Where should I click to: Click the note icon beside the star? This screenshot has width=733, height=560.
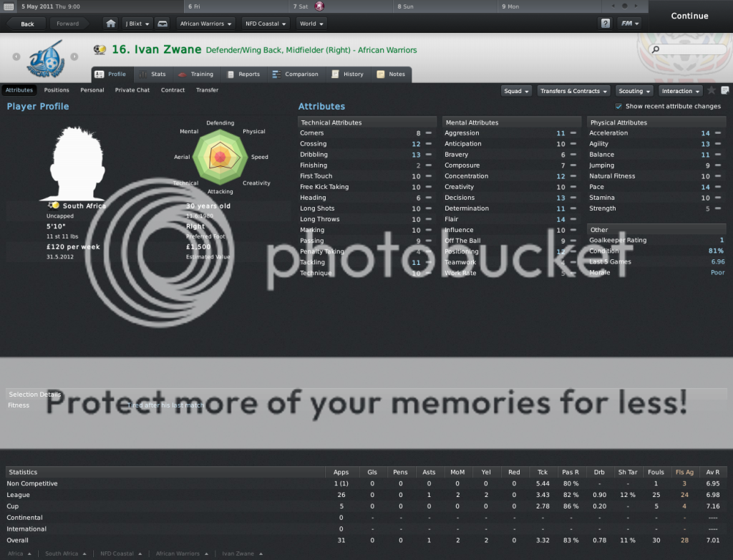724,91
